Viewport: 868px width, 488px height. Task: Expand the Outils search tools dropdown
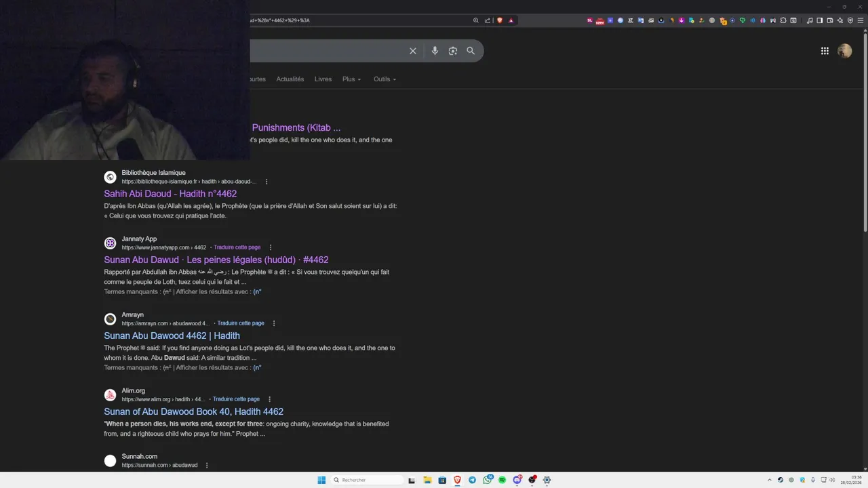coord(384,79)
